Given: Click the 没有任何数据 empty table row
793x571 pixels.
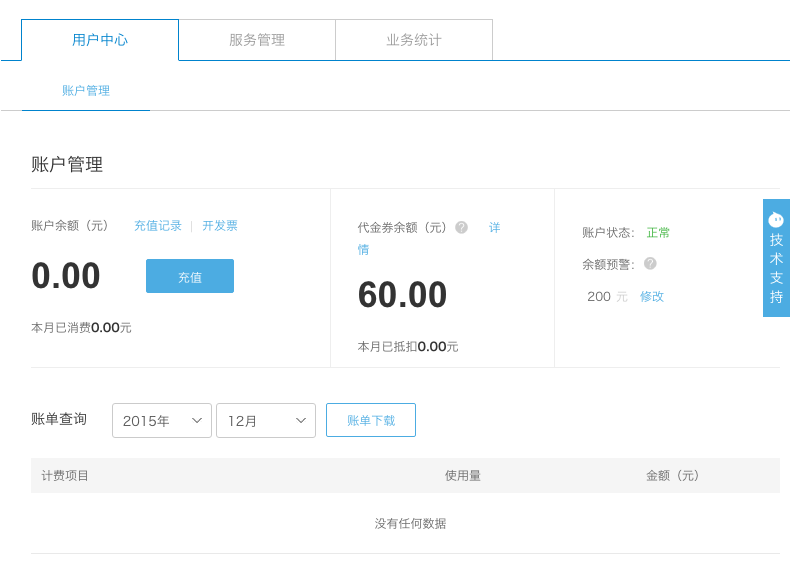Looking at the screenshot, I should pyautogui.click(x=410, y=524).
